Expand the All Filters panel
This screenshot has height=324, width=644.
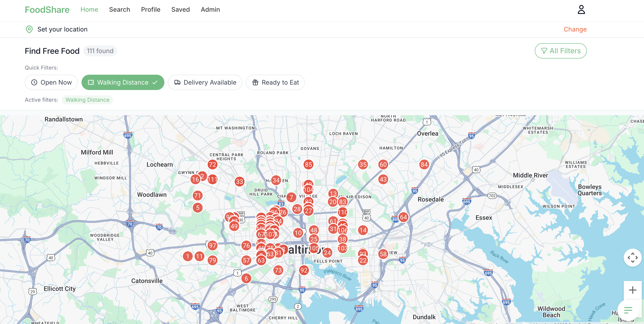click(x=560, y=51)
